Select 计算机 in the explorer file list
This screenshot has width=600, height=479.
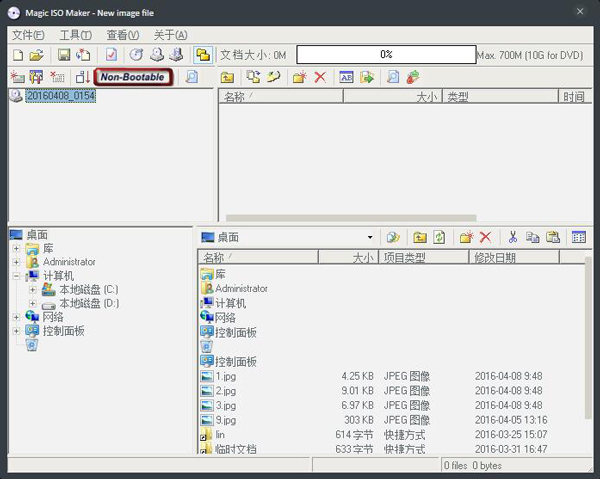click(x=230, y=303)
